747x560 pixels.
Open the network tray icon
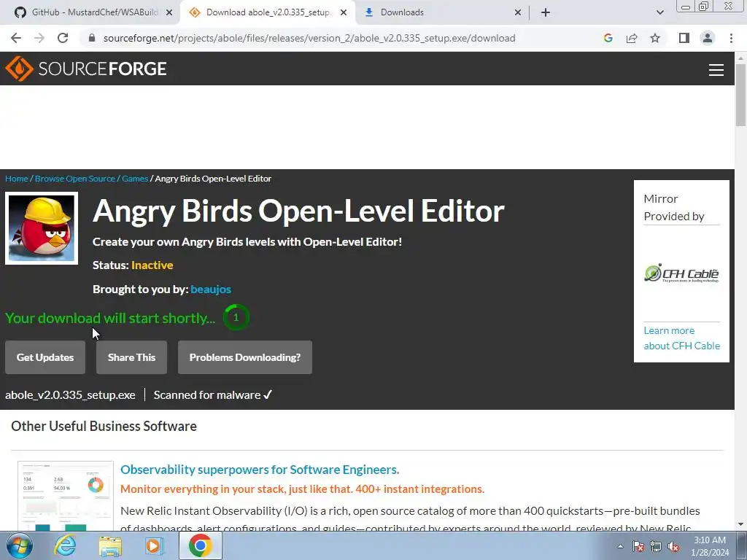click(x=656, y=547)
